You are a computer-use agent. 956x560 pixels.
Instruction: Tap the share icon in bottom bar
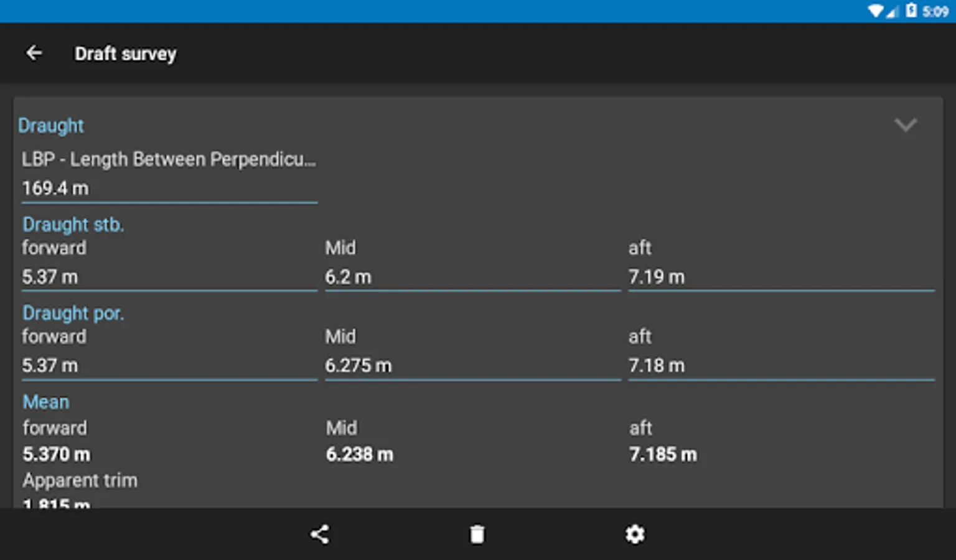pyautogui.click(x=320, y=534)
